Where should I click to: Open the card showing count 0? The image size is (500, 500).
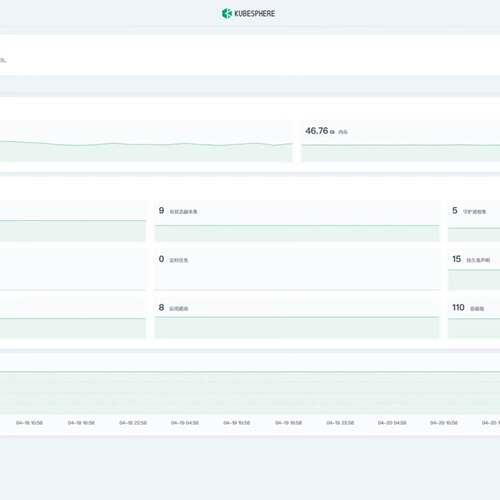click(x=297, y=269)
